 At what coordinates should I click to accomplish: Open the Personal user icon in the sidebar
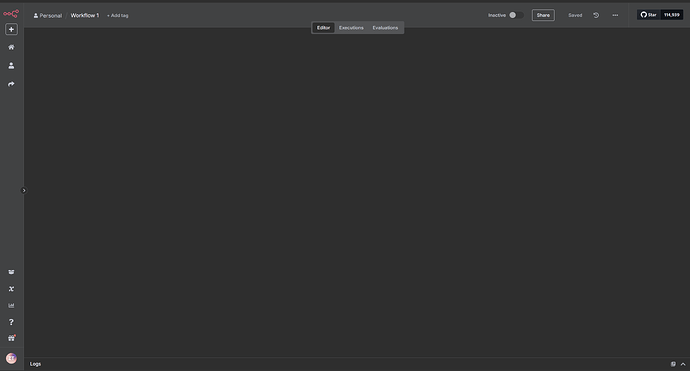click(x=11, y=66)
